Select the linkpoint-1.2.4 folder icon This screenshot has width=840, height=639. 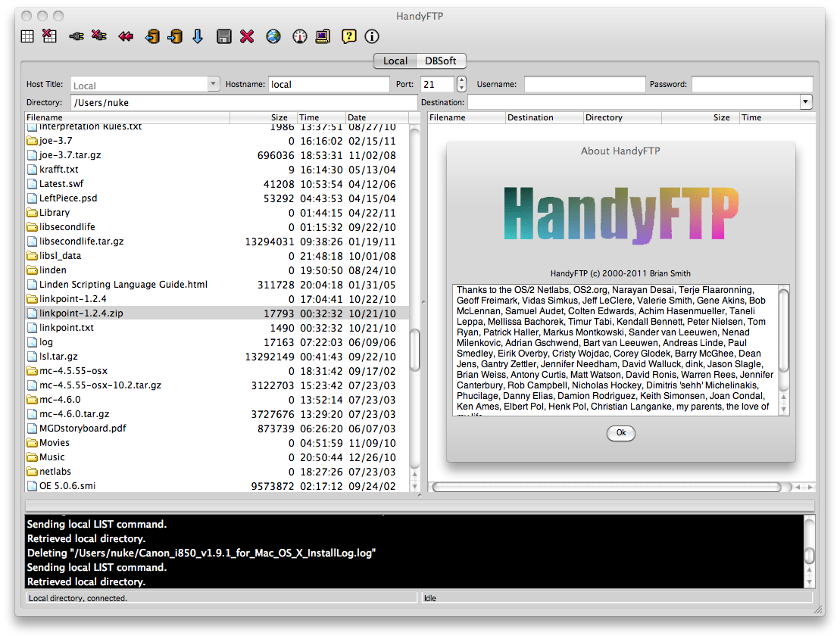[x=32, y=299]
